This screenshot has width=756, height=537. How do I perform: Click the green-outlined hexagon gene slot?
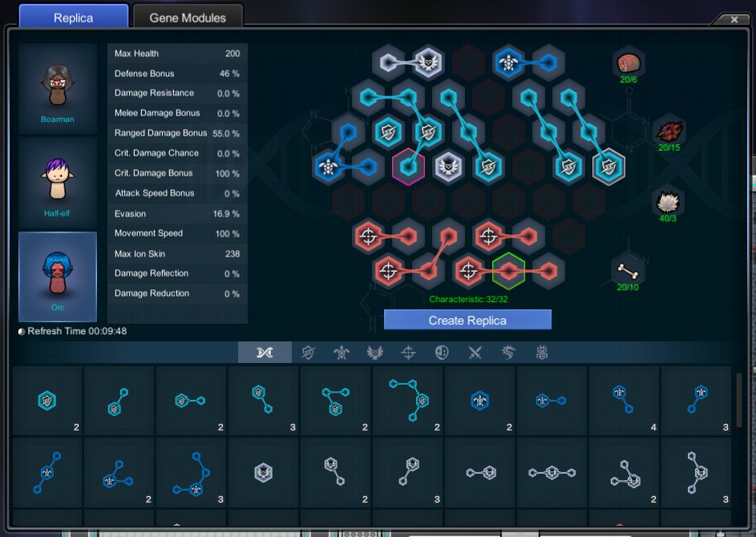pyautogui.click(x=508, y=270)
